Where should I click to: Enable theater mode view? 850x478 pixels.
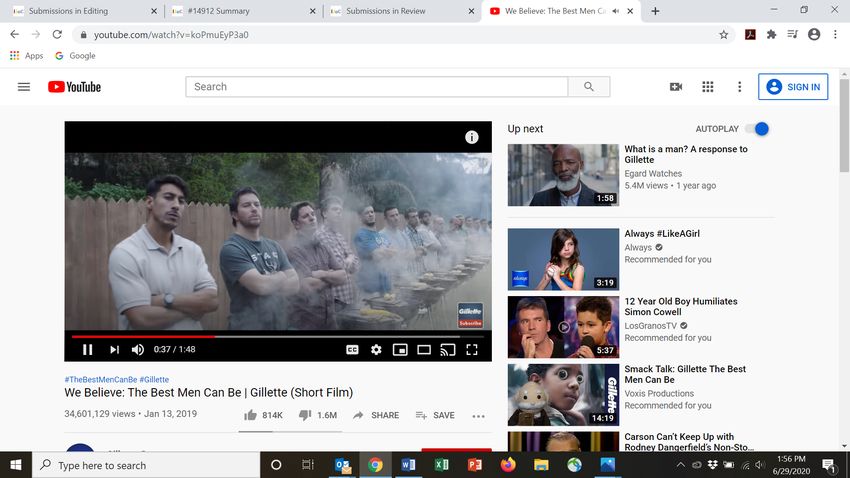tap(424, 350)
